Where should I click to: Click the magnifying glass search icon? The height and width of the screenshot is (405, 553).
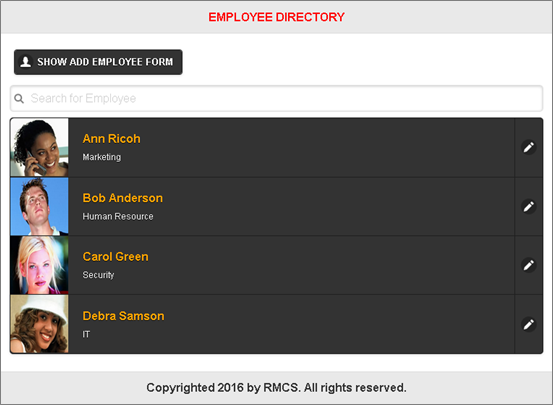point(19,98)
